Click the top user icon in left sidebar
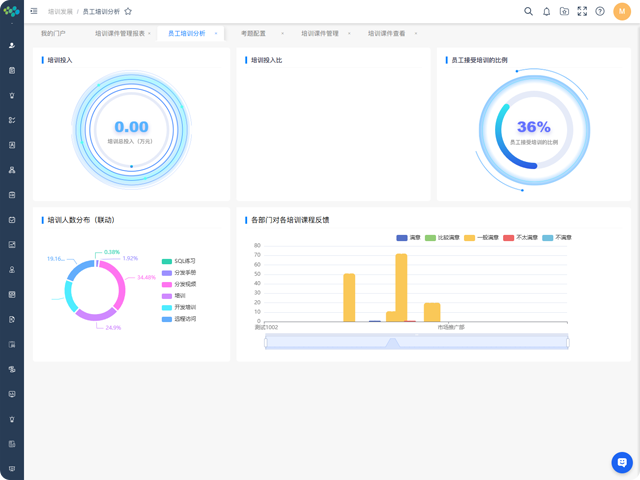This screenshot has height=480, width=640. (12, 45)
